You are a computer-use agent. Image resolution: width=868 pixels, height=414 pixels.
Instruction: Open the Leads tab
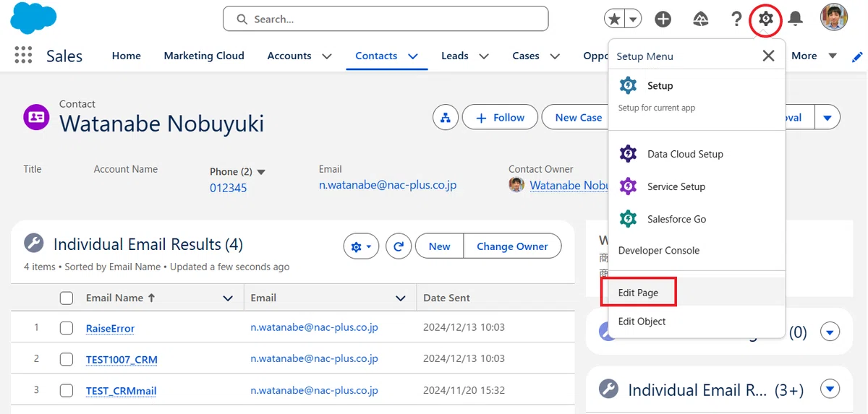pyautogui.click(x=455, y=56)
